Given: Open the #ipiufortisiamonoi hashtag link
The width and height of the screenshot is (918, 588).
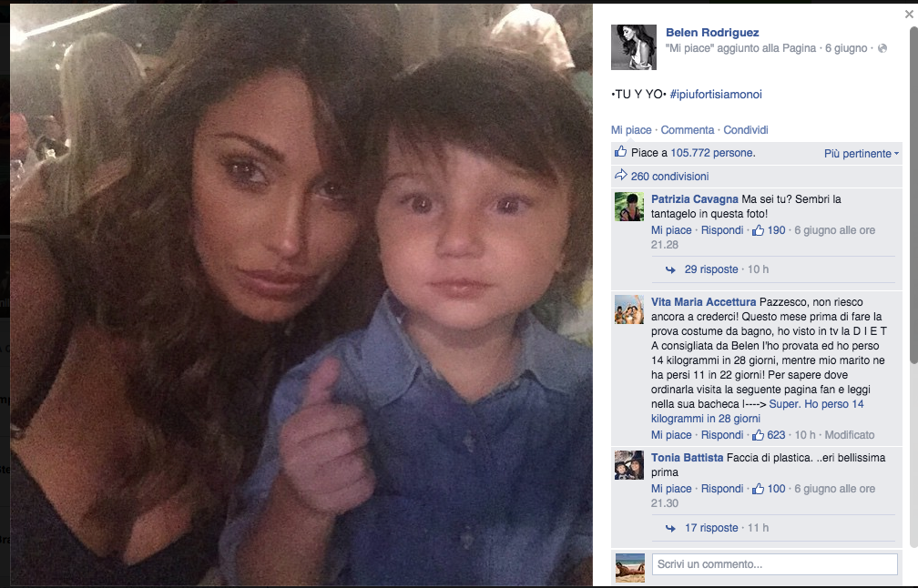Looking at the screenshot, I should point(715,95).
